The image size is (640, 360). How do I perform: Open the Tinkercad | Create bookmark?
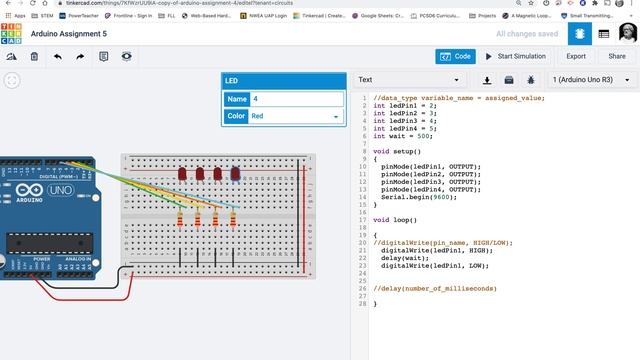319,16
